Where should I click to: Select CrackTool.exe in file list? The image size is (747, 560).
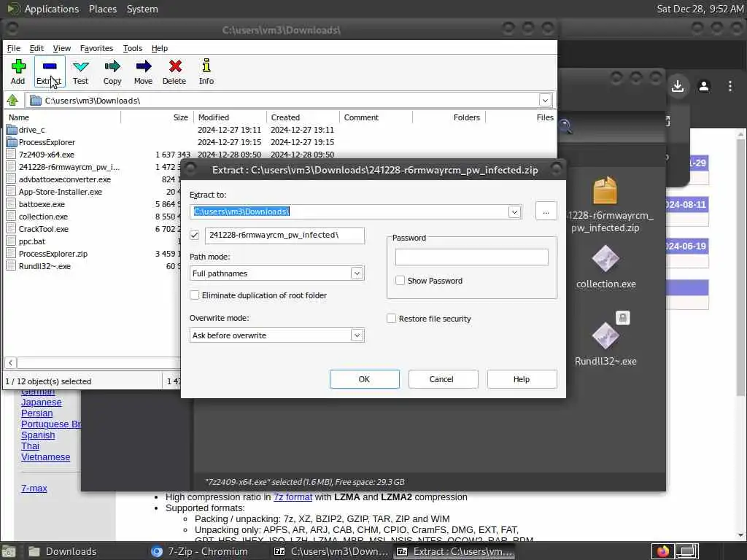click(43, 229)
